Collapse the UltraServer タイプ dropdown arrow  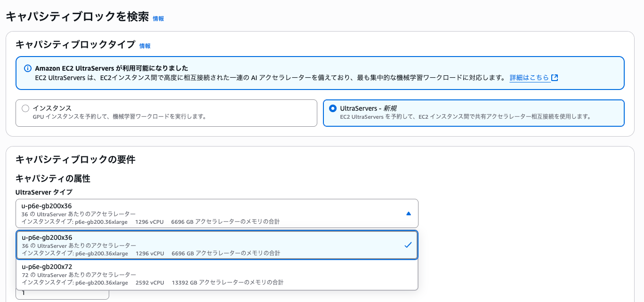(x=409, y=213)
